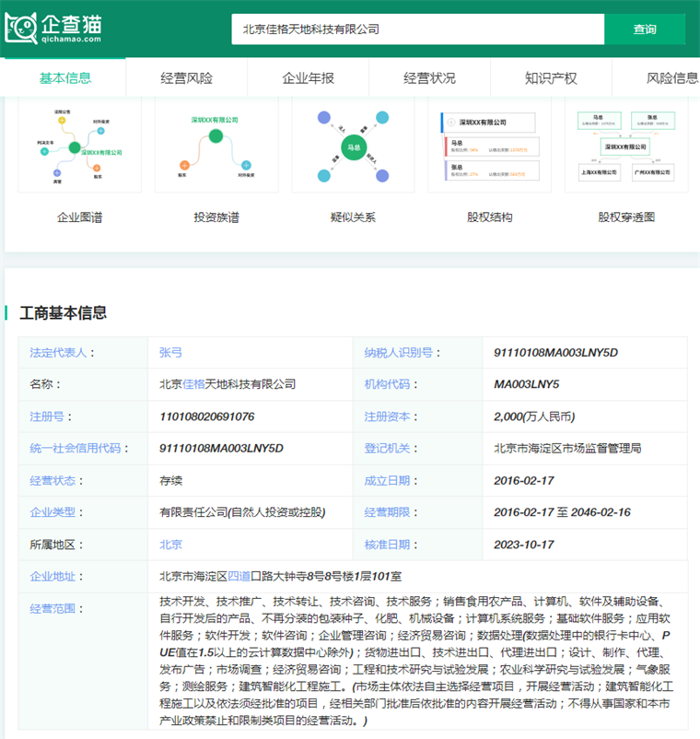This screenshot has width=700, height=739.
Task: Open the 疑似关系 diagram thumbnail
Action: 354,145
